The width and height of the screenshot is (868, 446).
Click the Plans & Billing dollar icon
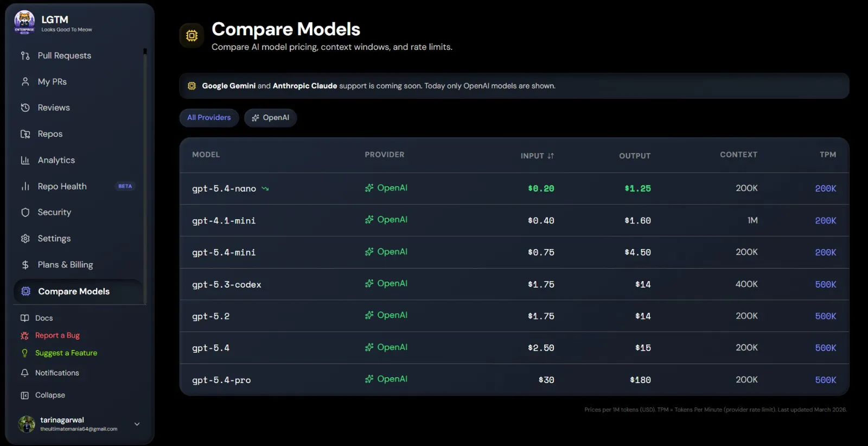pyautogui.click(x=25, y=265)
